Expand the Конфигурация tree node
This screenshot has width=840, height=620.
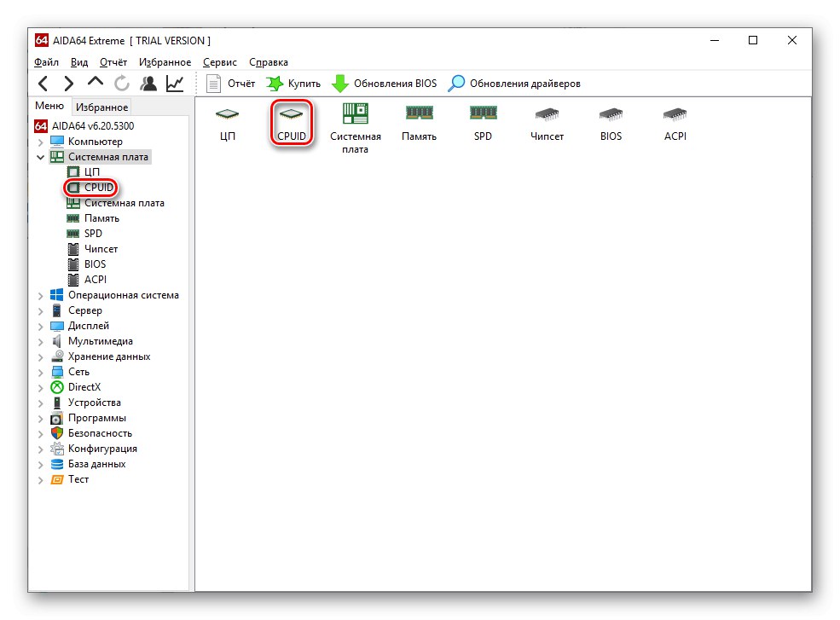(x=41, y=449)
